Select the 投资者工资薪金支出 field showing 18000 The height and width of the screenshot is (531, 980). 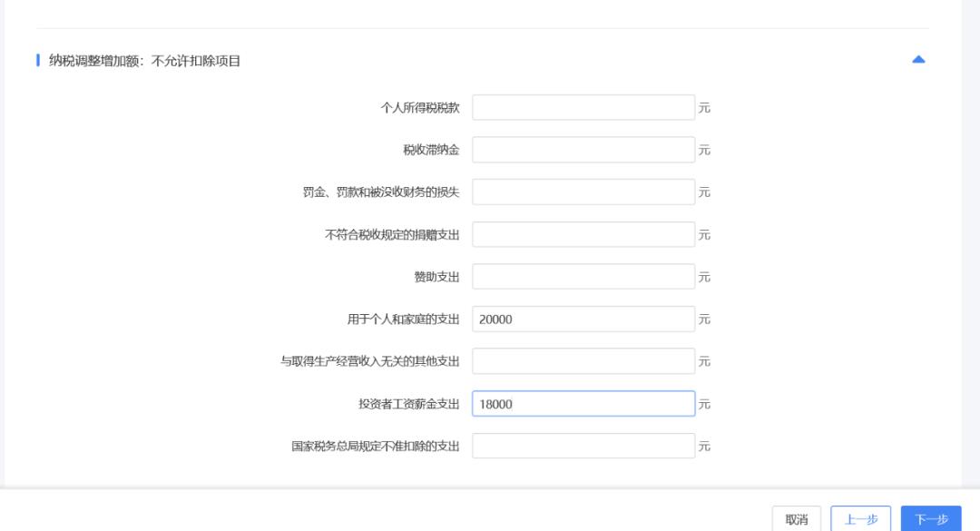point(583,403)
